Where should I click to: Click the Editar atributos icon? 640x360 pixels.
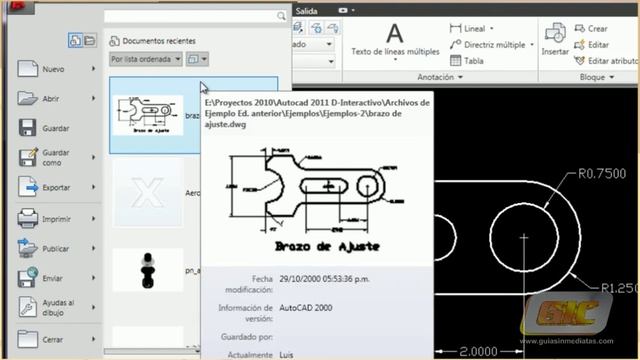(x=580, y=60)
